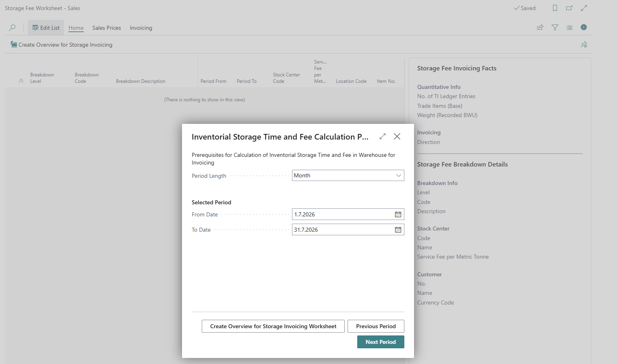Click the list view layout icon
The height and width of the screenshot is (364, 617).
(x=569, y=27)
